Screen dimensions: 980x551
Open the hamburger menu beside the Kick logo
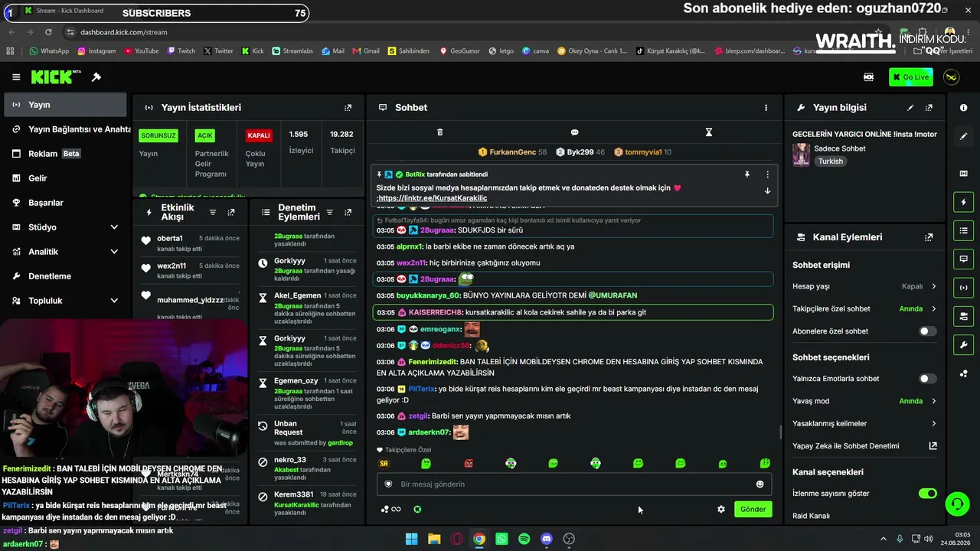point(16,77)
